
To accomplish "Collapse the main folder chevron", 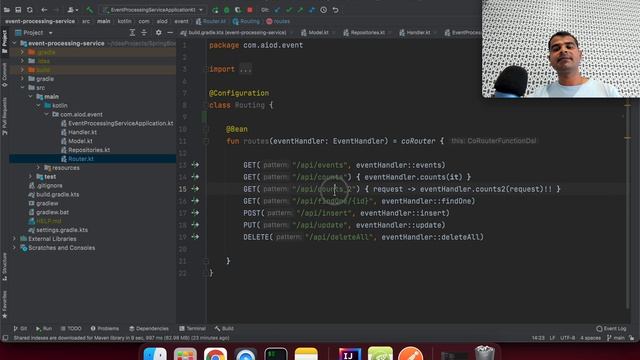I will point(31,97).
